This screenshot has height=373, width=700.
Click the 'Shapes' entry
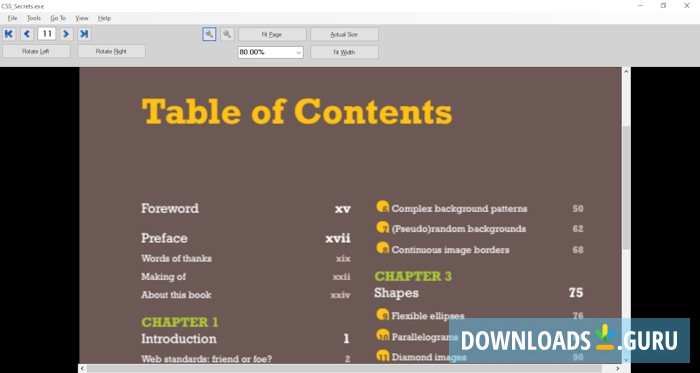[396, 293]
